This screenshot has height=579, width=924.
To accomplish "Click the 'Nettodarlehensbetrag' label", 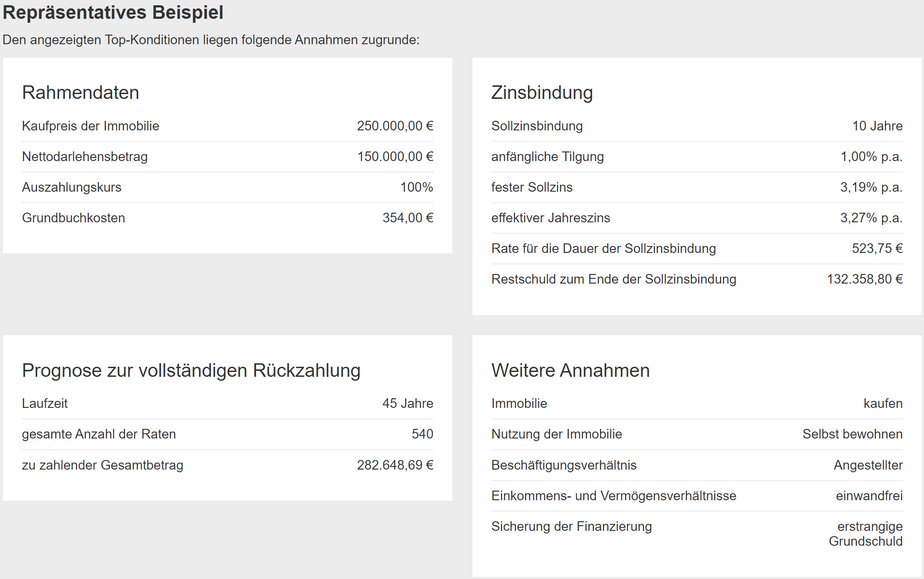I will coord(85,157).
